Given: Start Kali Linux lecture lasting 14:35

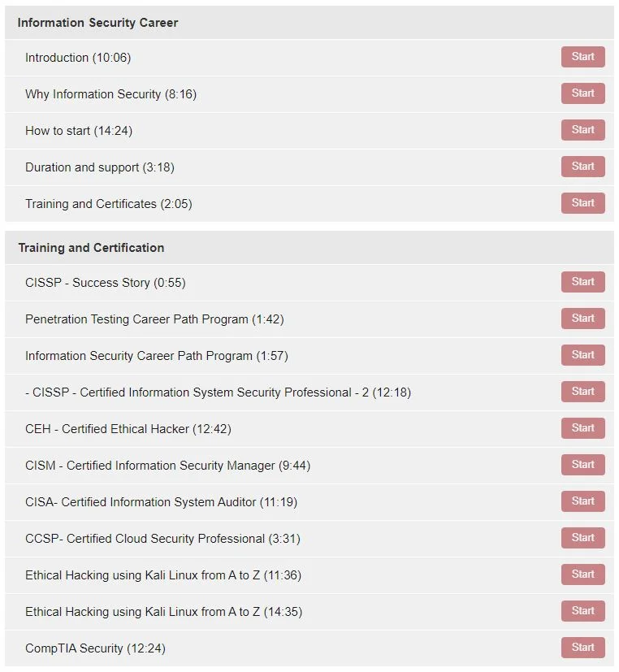Looking at the screenshot, I should click(582, 611).
